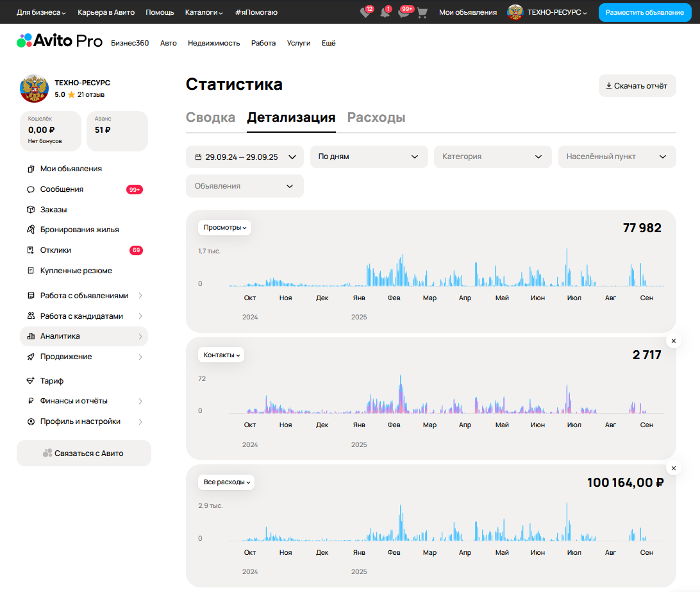Viewport: 700px width, 592px height.
Task: Open the Аванс 51 ₽ card
Action: (117, 131)
